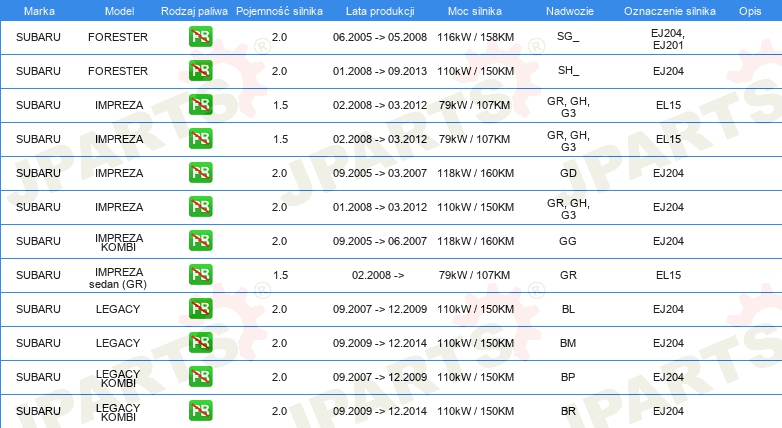Click the Moc silnika column header
Viewport: 782px width, 428px height.
pyautogui.click(x=475, y=11)
